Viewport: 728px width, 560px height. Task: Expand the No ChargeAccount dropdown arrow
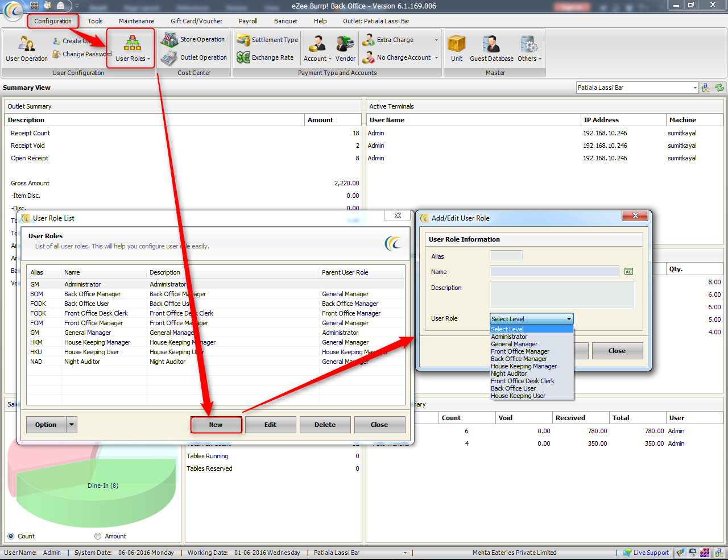pyautogui.click(x=436, y=57)
